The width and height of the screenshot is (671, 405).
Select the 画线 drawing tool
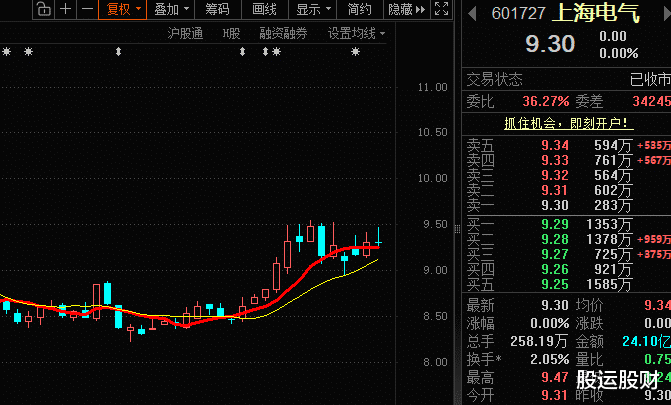click(265, 9)
